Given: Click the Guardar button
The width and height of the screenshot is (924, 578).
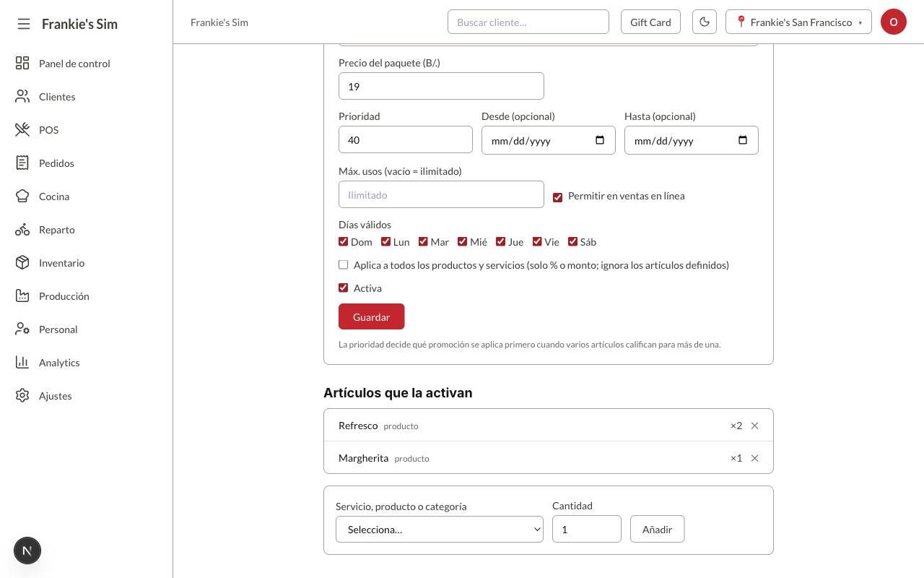Looking at the screenshot, I should (x=372, y=317).
